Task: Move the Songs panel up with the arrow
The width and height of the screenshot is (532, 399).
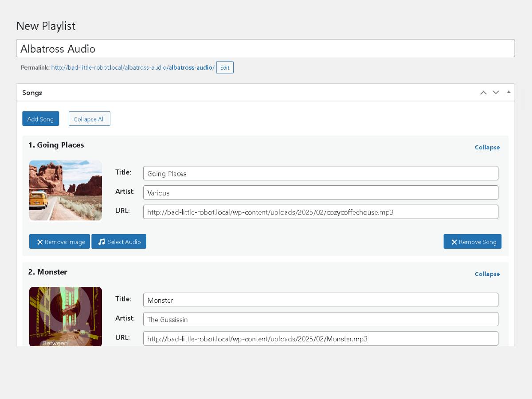Action: coord(484,93)
